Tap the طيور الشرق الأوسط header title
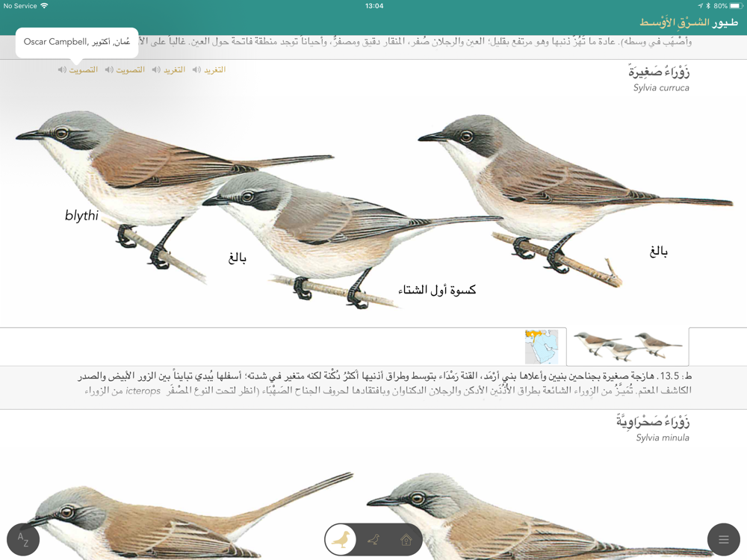747x560 pixels. coord(689,22)
